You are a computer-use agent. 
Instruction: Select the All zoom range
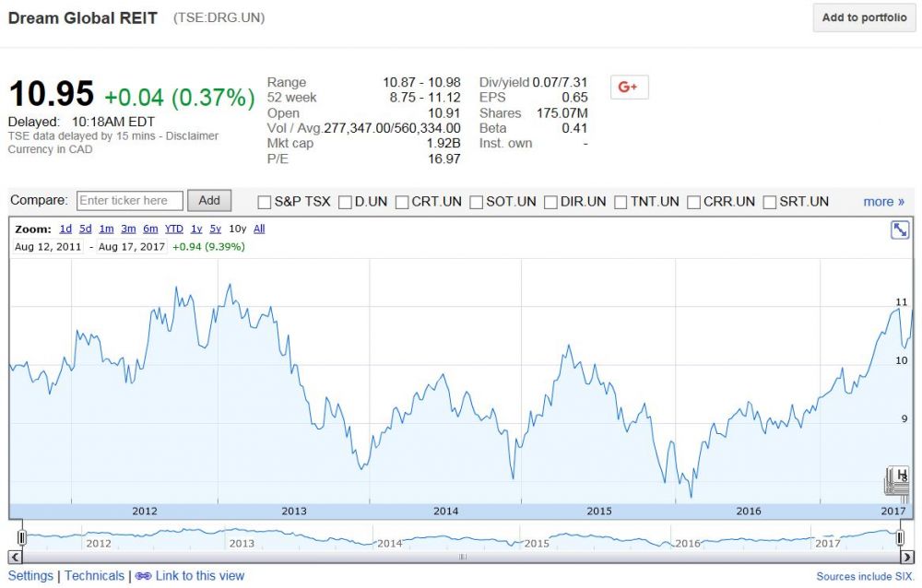click(259, 229)
